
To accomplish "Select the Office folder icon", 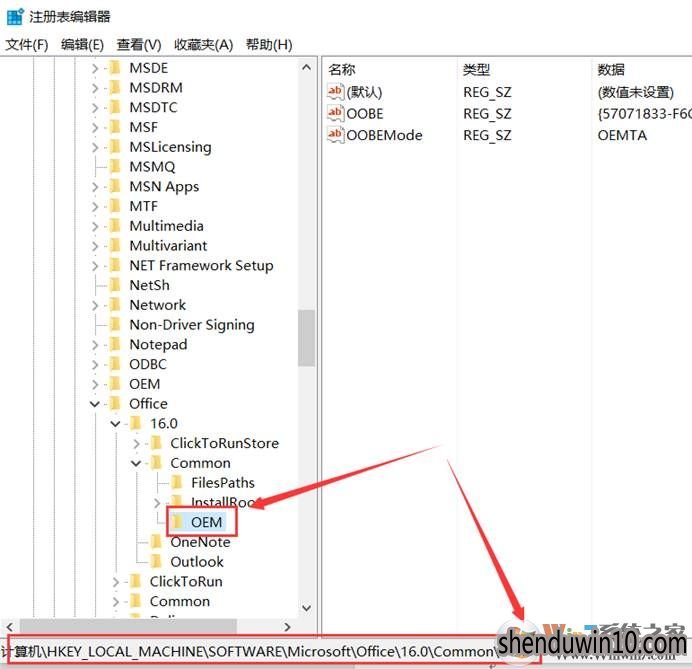I will point(115,403).
